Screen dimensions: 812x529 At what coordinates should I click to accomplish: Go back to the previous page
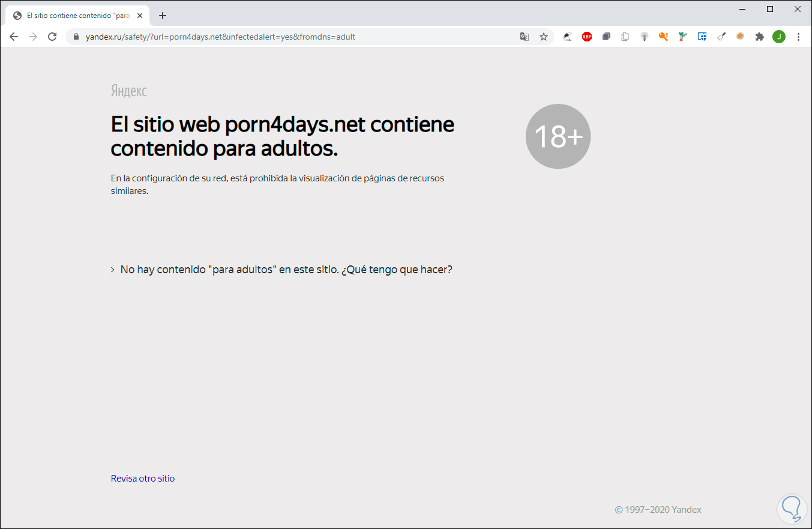pos(14,37)
